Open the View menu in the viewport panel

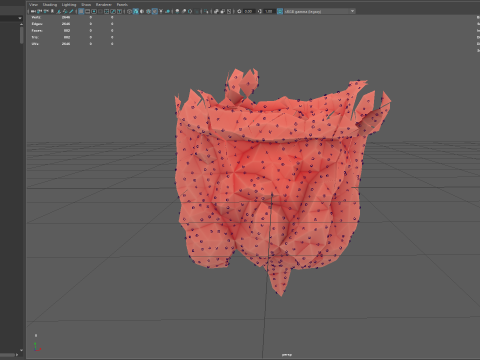coord(33,5)
